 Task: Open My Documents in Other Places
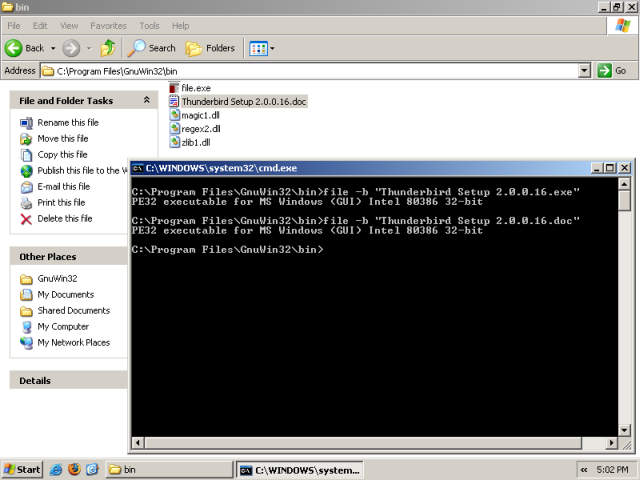66,294
